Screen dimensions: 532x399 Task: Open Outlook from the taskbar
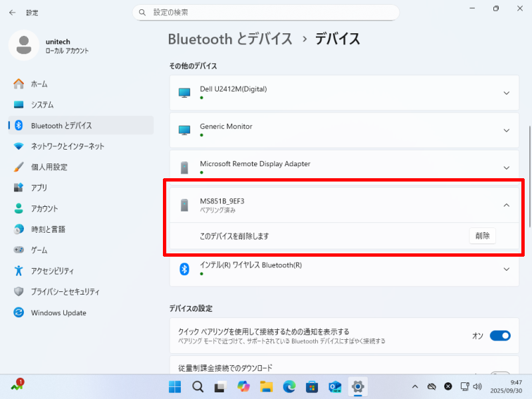tap(334, 386)
